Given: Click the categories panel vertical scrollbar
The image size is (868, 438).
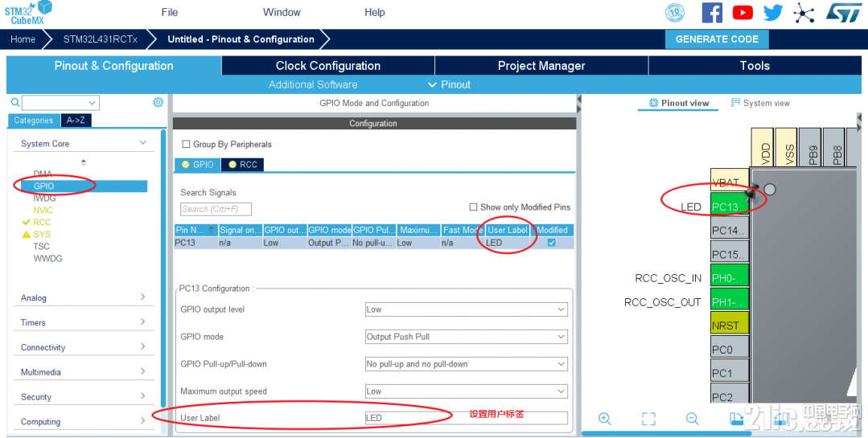Looking at the screenshot, I should 163,268.
